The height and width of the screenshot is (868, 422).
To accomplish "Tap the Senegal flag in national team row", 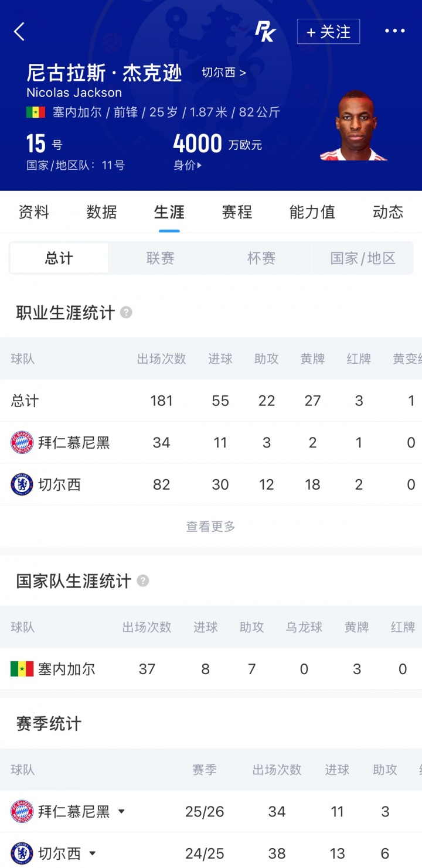I will coord(22,669).
